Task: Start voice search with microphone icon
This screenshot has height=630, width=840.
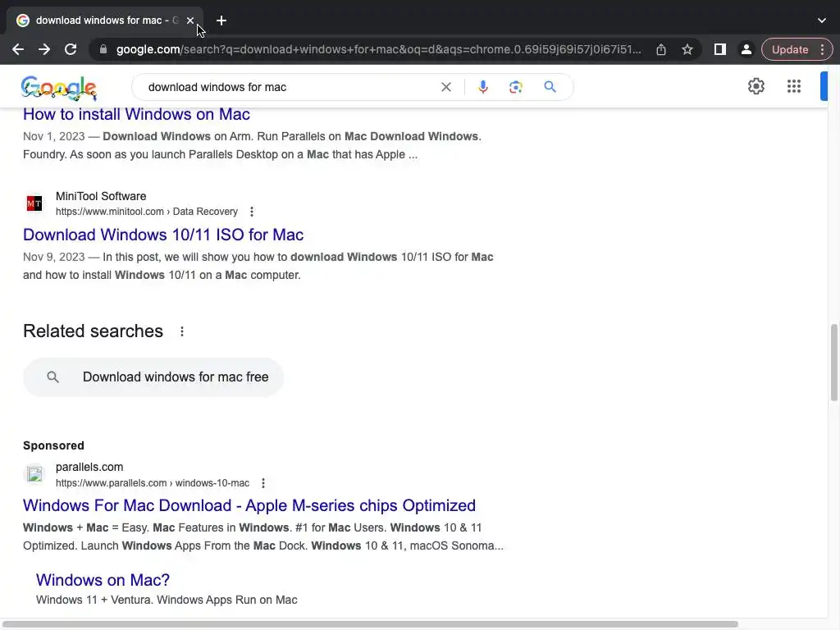Action: 482,87
